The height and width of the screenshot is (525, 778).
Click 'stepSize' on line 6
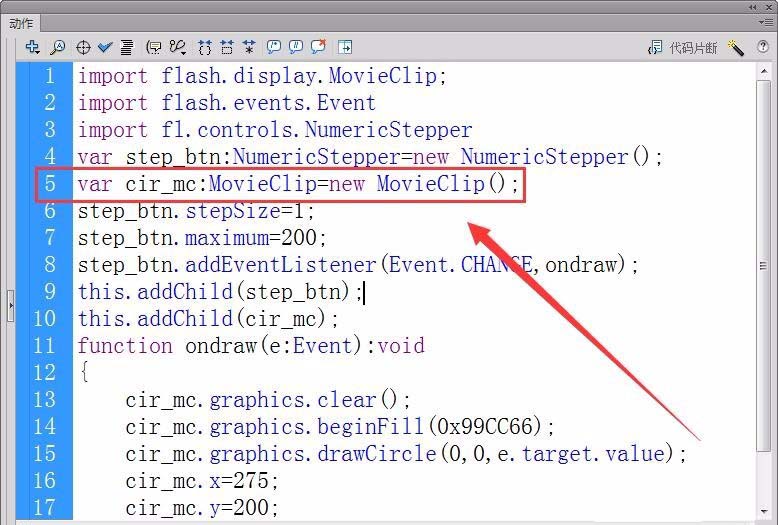point(233,211)
